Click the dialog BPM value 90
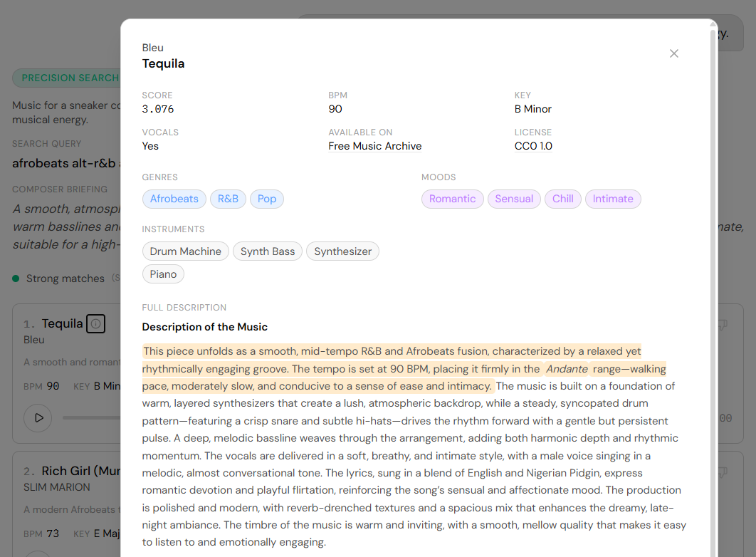 tap(335, 109)
